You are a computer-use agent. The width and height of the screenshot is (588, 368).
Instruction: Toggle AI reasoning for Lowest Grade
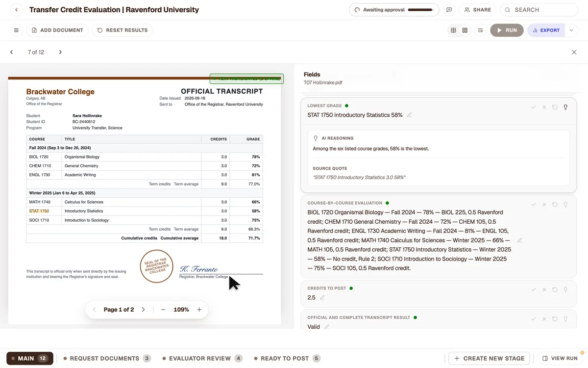tap(565, 107)
